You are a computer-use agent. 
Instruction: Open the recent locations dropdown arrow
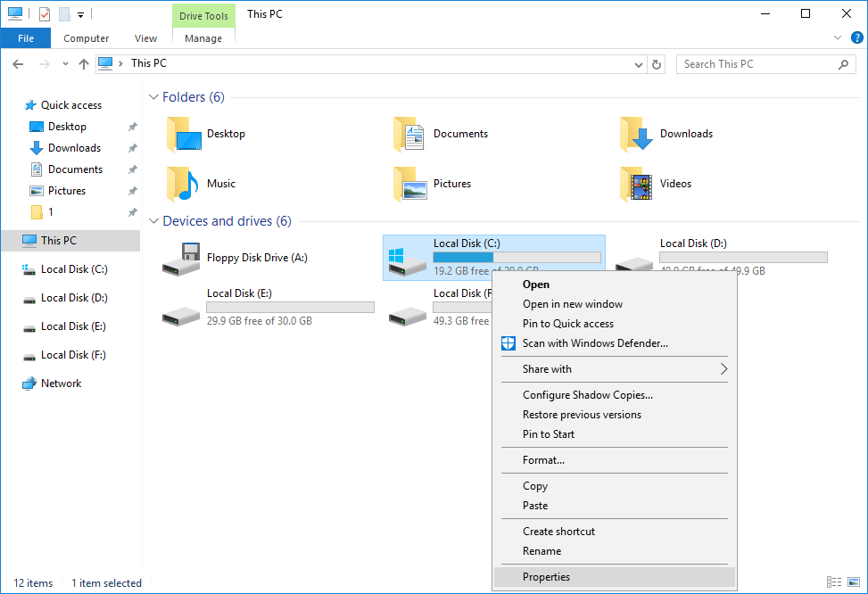click(x=65, y=64)
